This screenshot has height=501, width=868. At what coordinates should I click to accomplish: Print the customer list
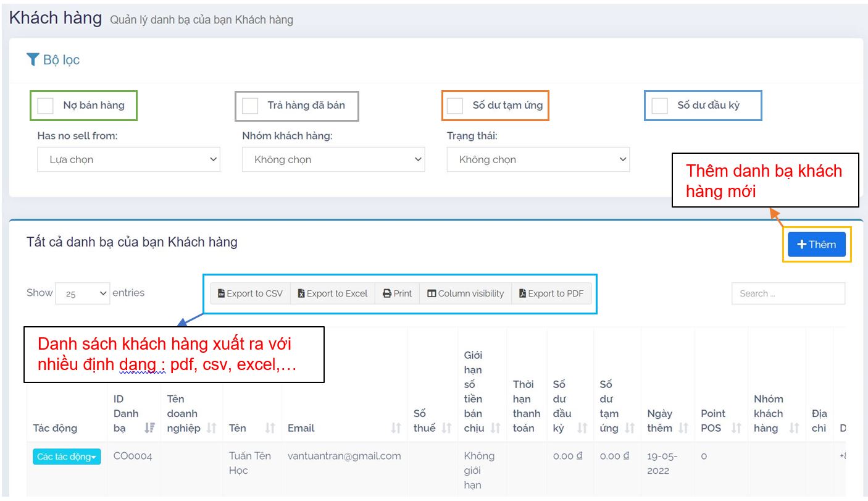click(397, 293)
